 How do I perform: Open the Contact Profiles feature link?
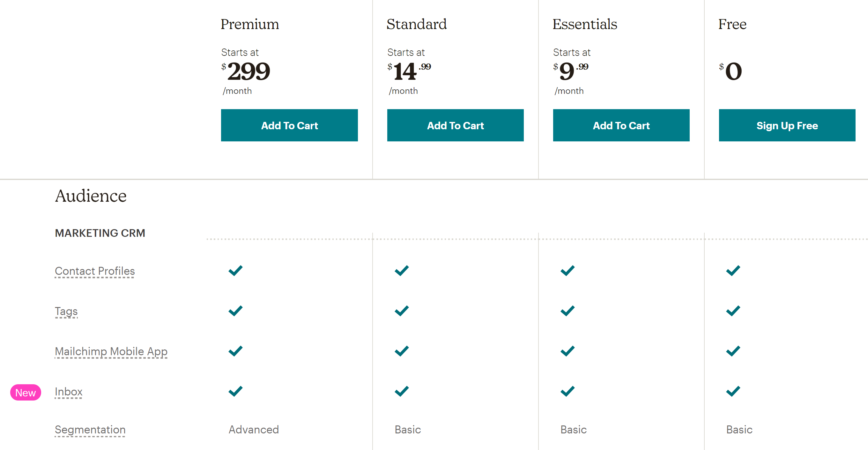pyautogui.click(x=95, y=271)
